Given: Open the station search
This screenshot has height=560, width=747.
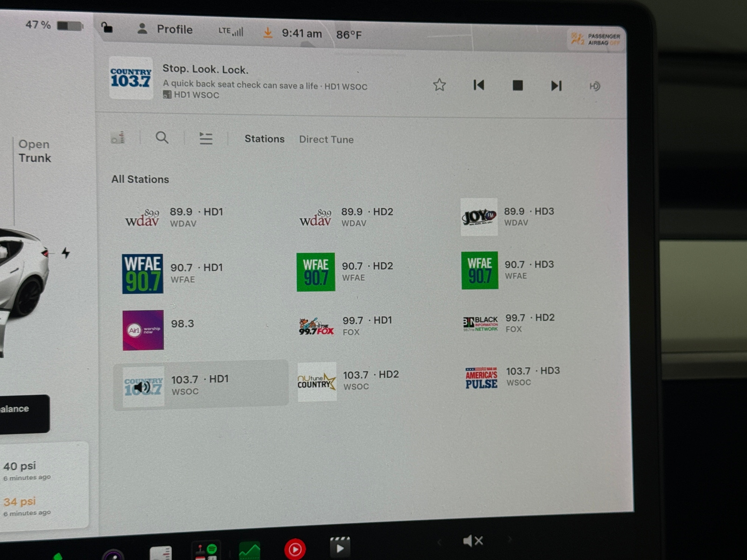Looking at the screenshot, I should pos(162,138).
